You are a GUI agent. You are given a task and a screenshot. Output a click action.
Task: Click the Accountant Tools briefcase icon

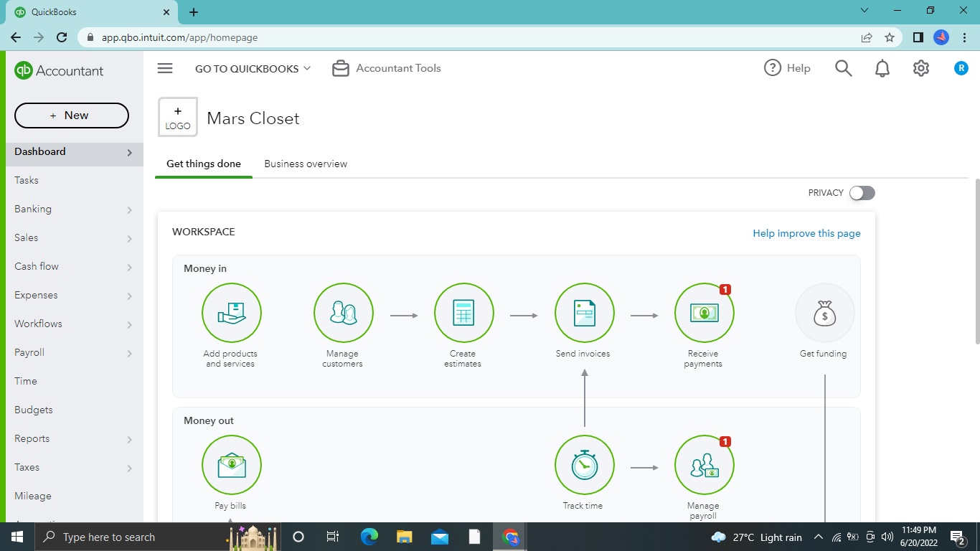point(341,69)
